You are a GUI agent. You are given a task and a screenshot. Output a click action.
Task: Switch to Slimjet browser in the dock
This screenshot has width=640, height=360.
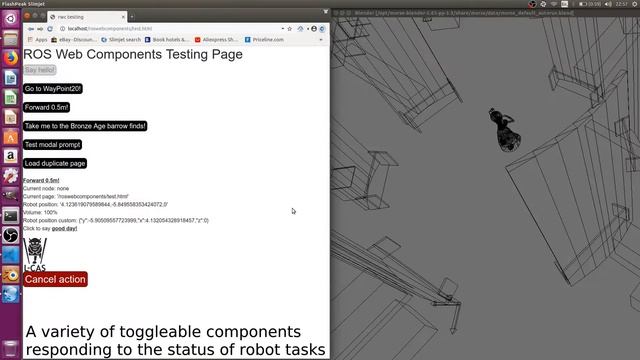pos(11,294)
